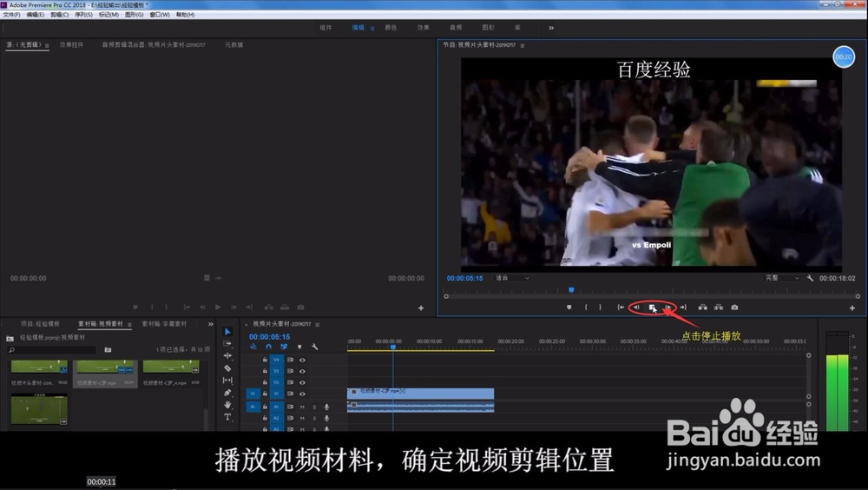Viewport: 868px width, 490px height.
Task: Click the Extract button in Program monitor
Action: point(719,307)
